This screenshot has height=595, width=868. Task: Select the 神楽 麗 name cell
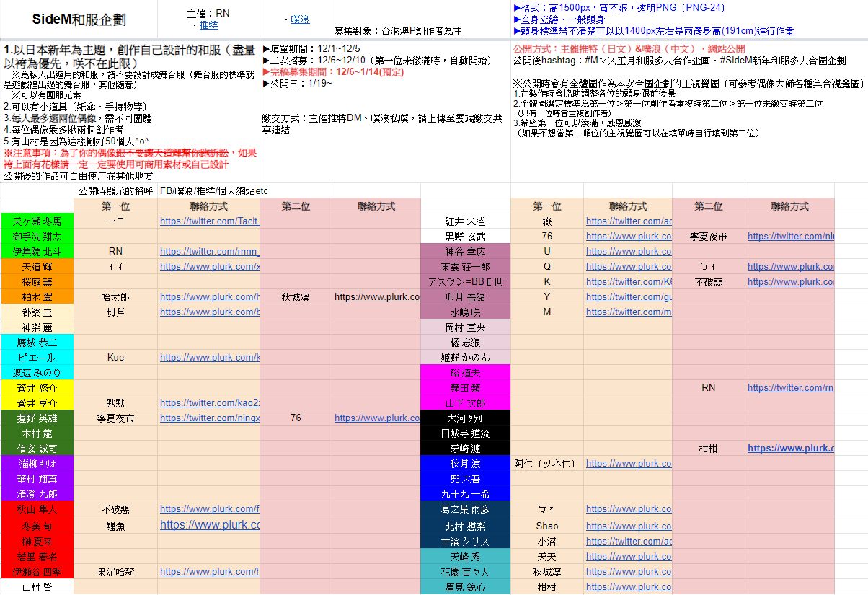pyautogui.click(x=37, y=327)
